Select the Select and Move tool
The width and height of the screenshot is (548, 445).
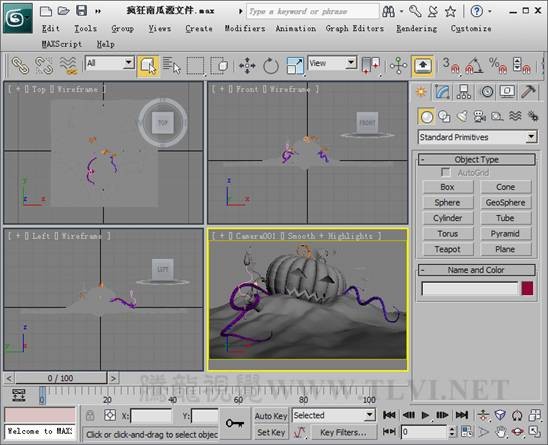(247, 65)
